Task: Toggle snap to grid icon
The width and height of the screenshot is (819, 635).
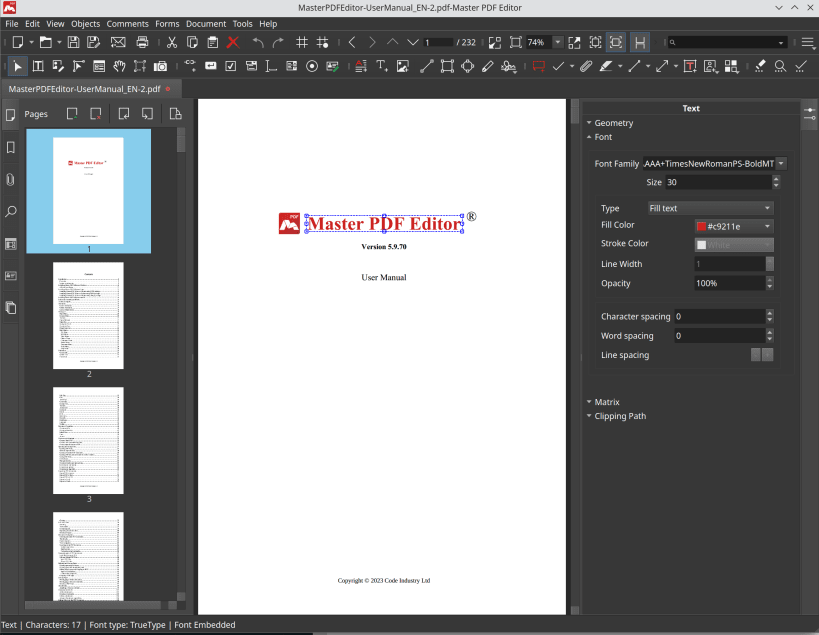Action: (323, 42)
